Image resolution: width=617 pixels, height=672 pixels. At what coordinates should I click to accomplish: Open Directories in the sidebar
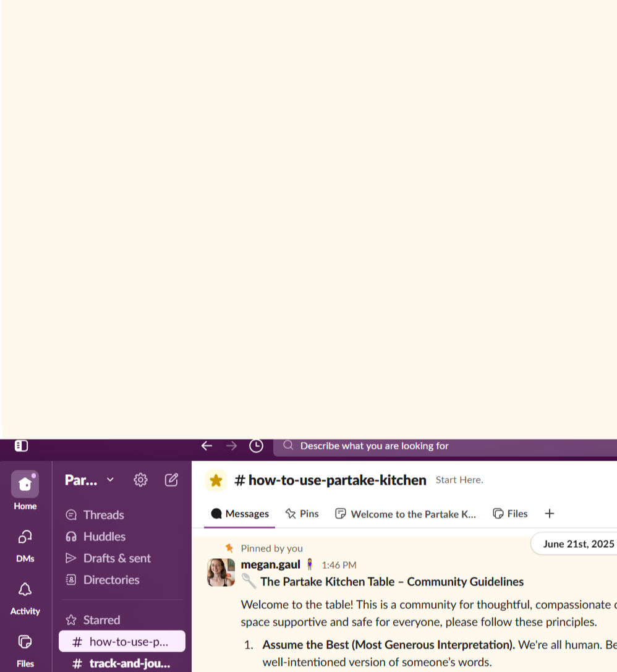[122, 580]
